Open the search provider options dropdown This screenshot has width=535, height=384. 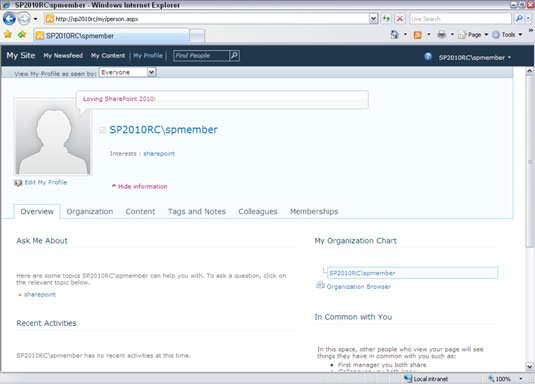coord(529,18)
